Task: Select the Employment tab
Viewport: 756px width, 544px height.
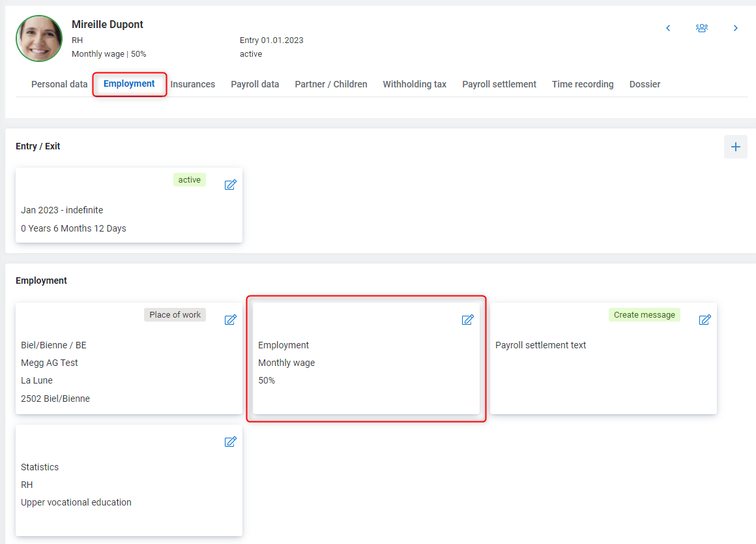Action: click(129, 83)
